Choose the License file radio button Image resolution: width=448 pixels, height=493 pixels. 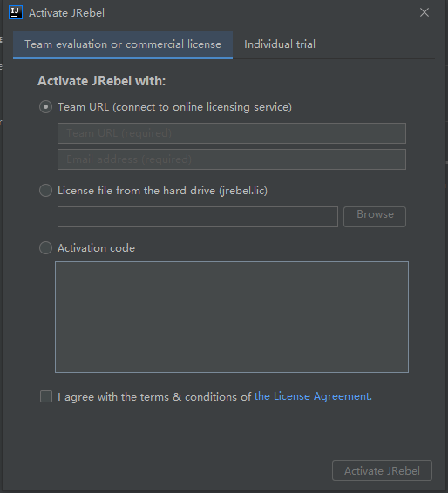point(45,191)
